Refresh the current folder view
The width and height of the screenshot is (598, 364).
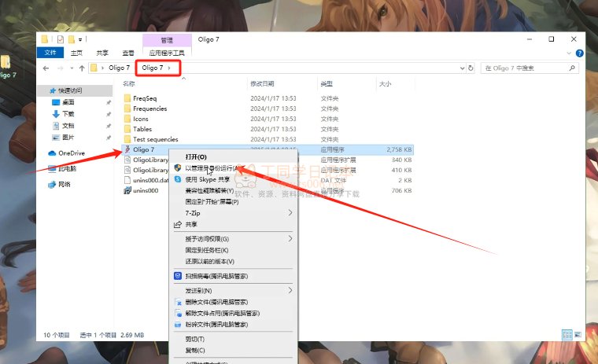(471, 68)
